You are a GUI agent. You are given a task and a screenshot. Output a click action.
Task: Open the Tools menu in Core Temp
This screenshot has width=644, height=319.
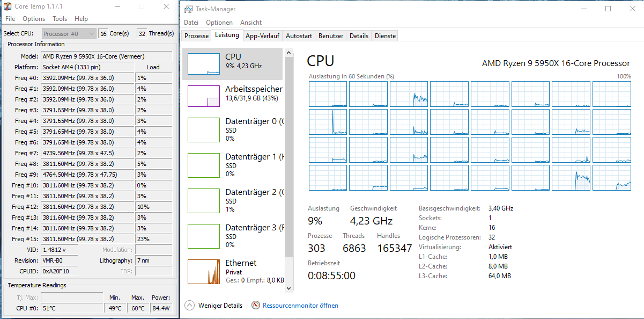point(60,18)
